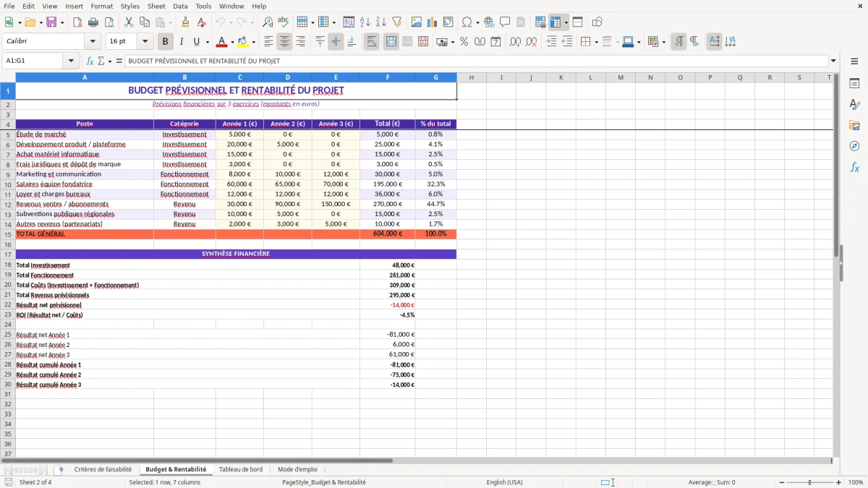Click zoom in plus button
Image resolution: width=868 pixels, height=488 pixels.
pos(839,482)
